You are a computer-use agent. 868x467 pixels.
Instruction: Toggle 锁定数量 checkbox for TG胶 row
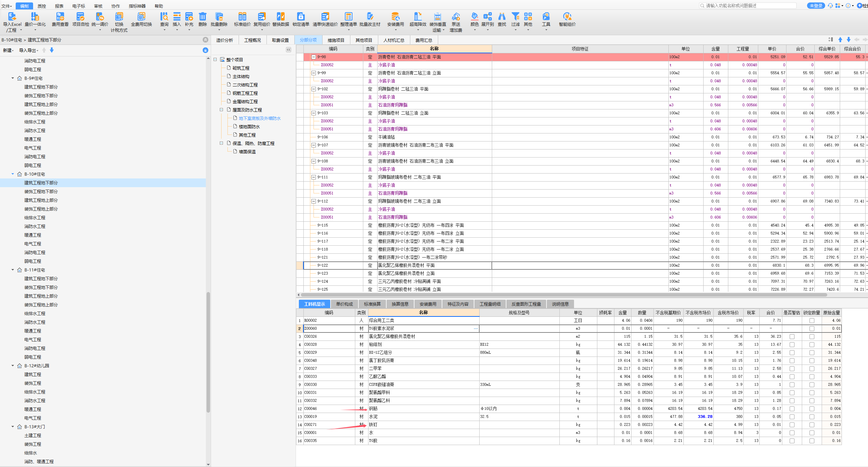click(x=812, y=441)
